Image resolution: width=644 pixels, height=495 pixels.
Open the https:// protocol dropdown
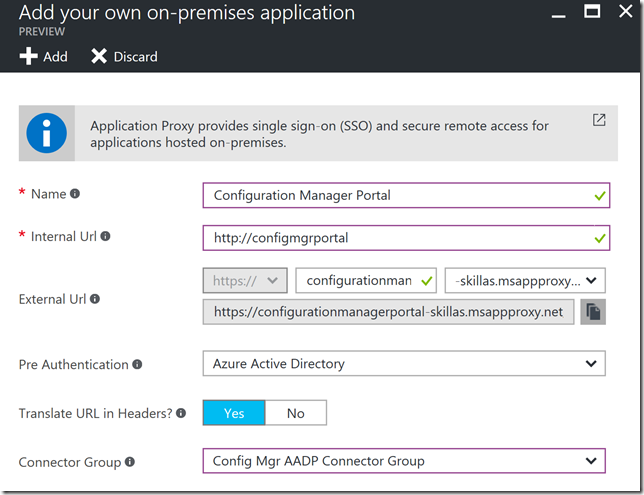[x=246, y=282]
